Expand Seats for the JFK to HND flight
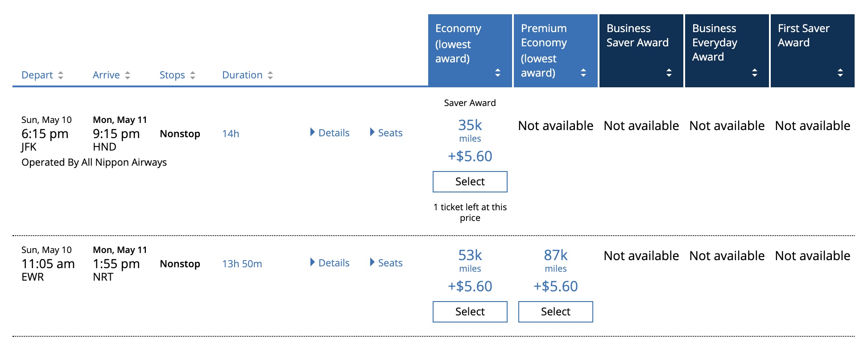The height and width of the screenshot is (347, 868). click(x=386, y=133)
